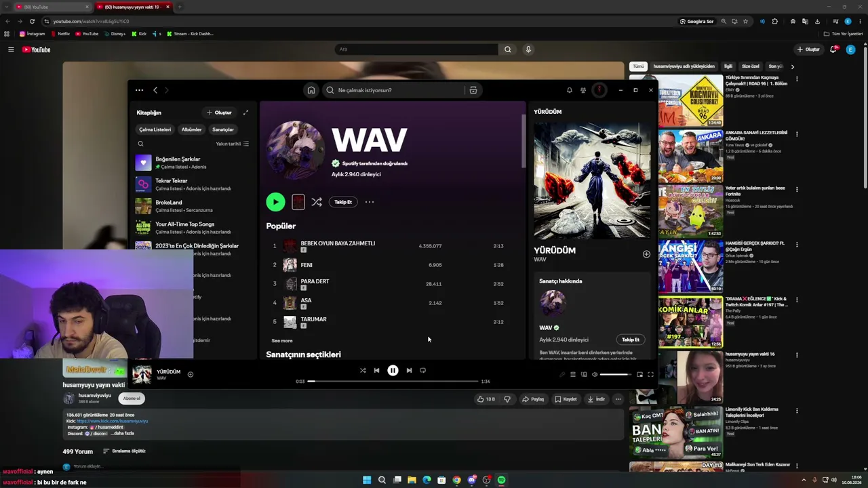Toggle shuffle on the WAV artist page
Screen dimensions: 868x488
(317, 202)
